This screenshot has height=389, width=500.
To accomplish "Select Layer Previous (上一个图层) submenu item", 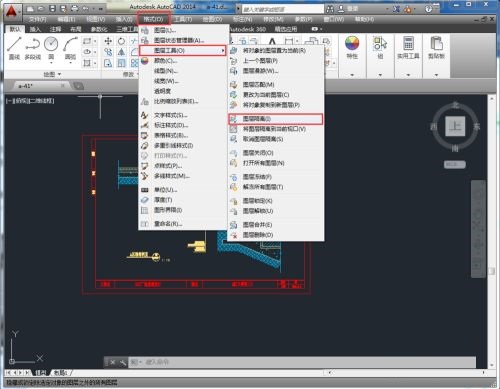I will [276, 61].
